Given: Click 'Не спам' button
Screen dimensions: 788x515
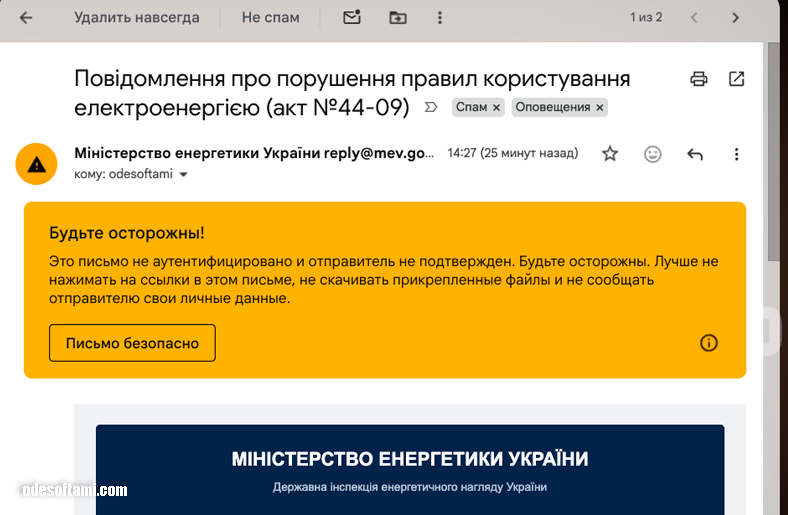Looking at the screenshot, I should 270,18.
